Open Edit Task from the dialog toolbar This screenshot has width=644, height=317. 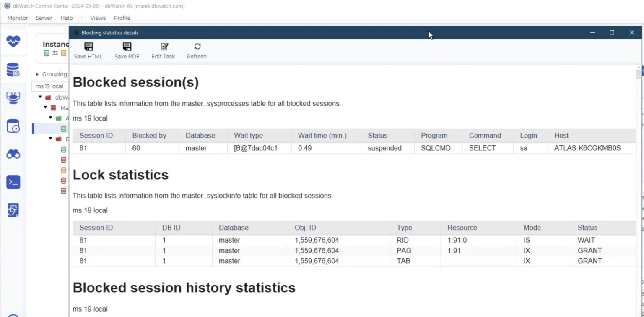(x=163, y=50)
